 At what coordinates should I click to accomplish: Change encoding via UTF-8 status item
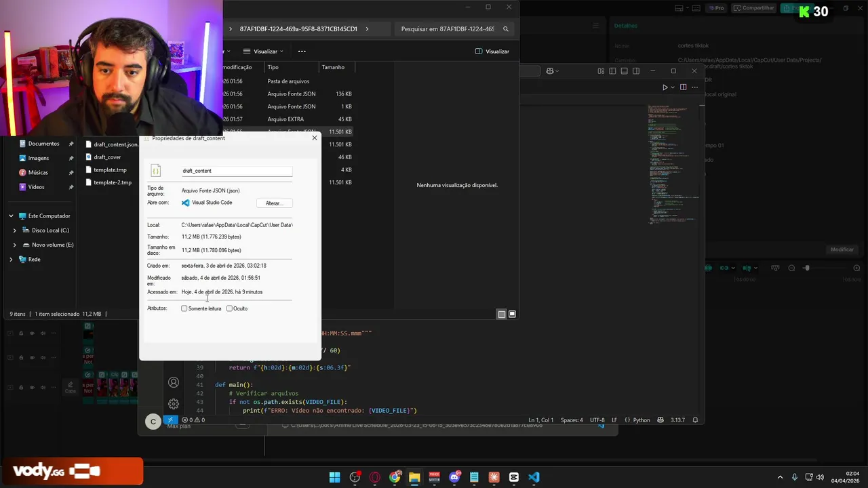point(597,420)
